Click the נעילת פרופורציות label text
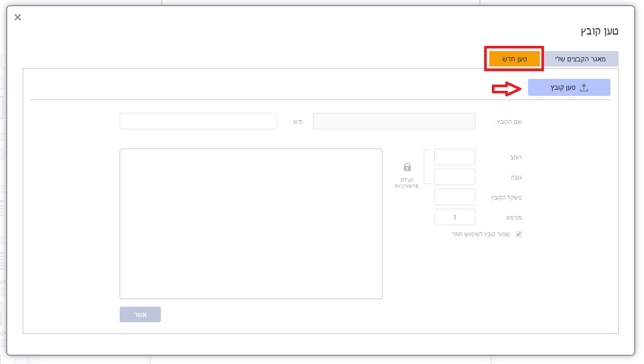The height and width of the screenshot is (364, 644). [407, 183]
